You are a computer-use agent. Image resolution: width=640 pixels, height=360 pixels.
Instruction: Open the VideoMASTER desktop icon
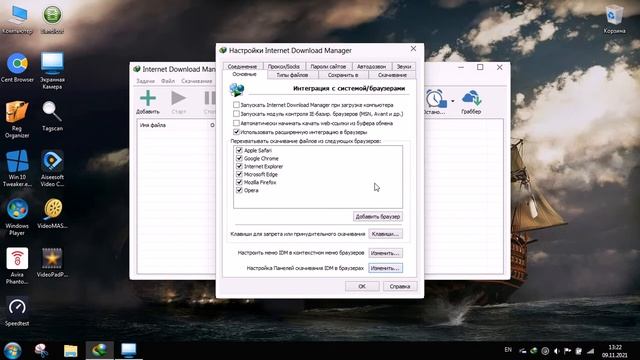(52, 213)
